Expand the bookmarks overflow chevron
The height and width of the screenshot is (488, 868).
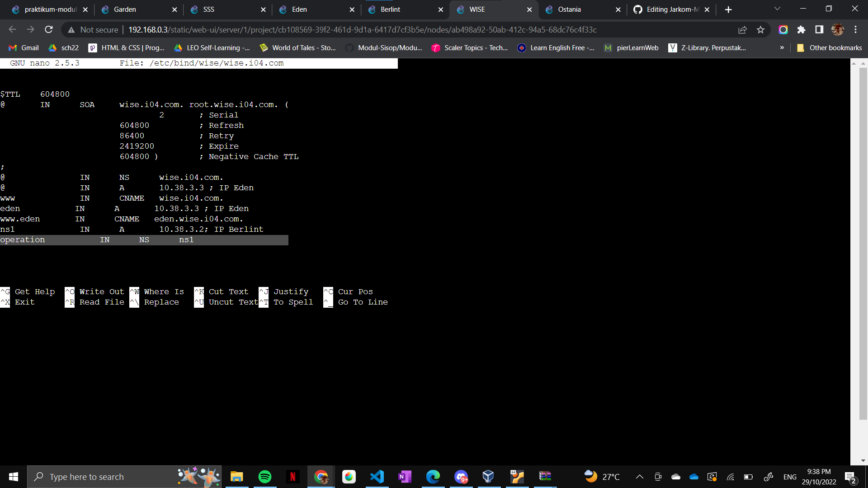click(782, 47)
